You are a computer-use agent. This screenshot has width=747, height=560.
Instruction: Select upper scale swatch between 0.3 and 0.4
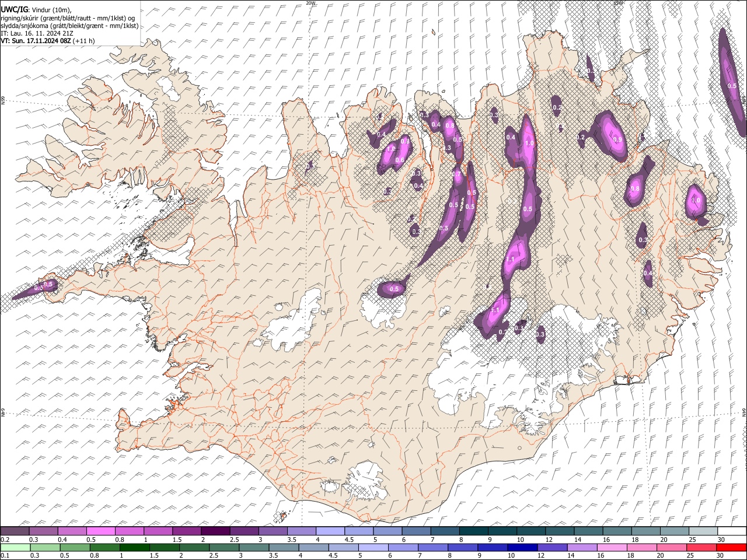(x=44, y=531)
